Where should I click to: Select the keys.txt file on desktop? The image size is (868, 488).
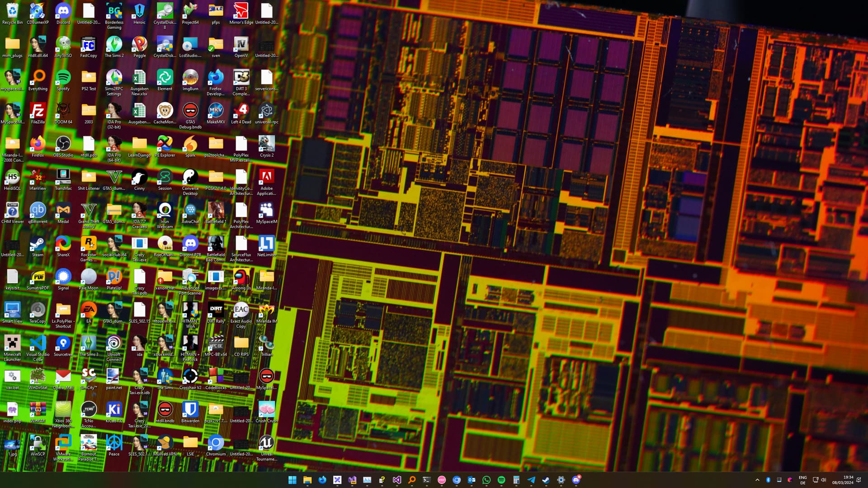pos(12,280)
